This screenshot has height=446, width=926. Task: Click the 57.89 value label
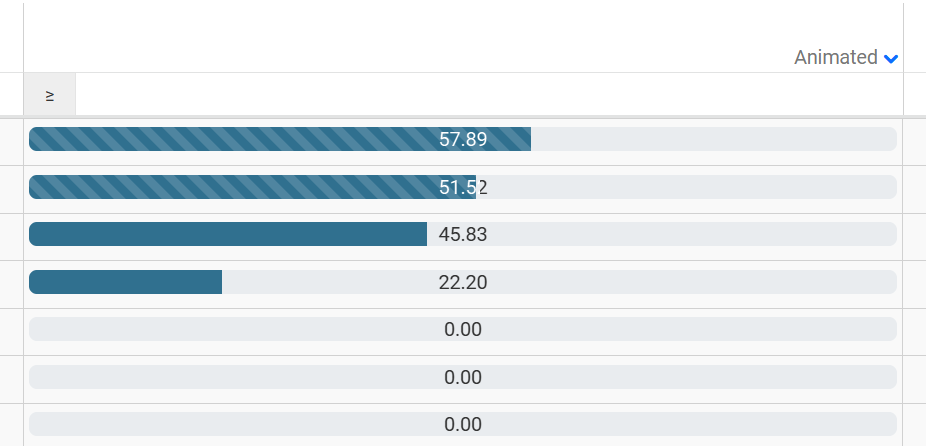(463, 139)
